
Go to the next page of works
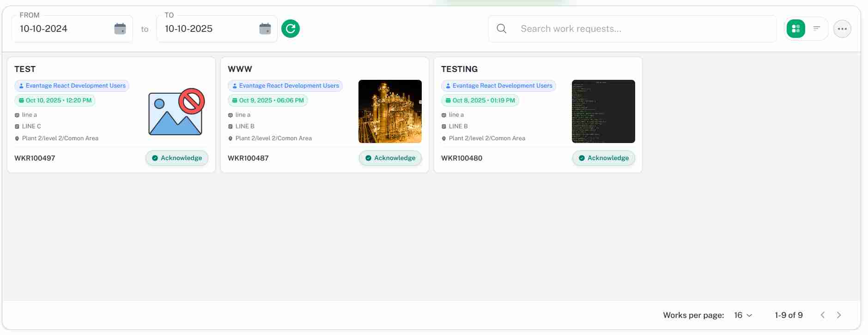click(839, 315)
